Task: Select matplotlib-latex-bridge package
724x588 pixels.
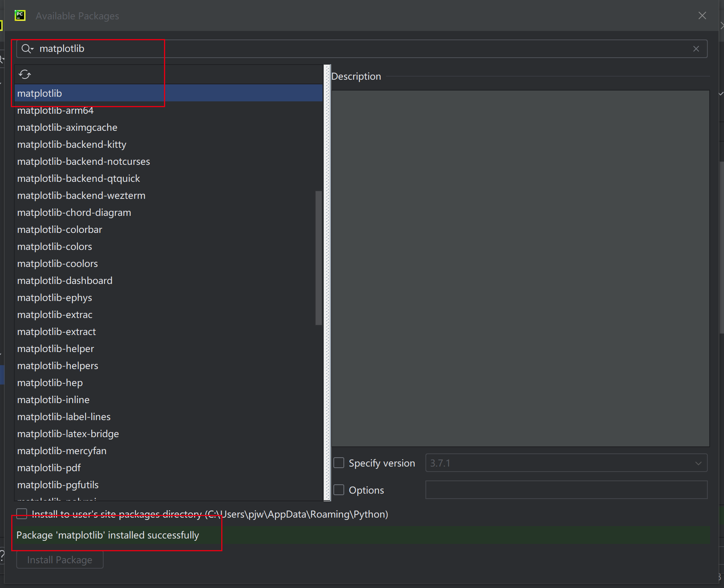Action: [169, 434]
